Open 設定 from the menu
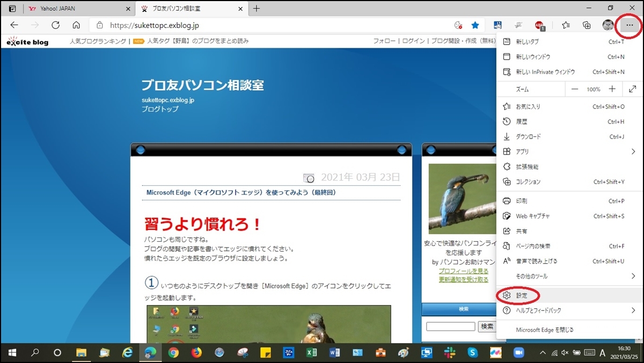 pos(569,295)
